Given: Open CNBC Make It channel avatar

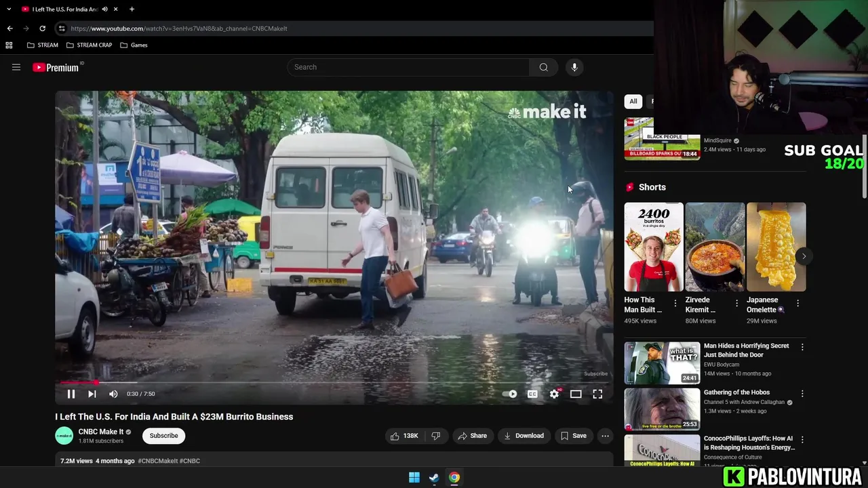Looking at the screenshot, I should tap(64, 436).
